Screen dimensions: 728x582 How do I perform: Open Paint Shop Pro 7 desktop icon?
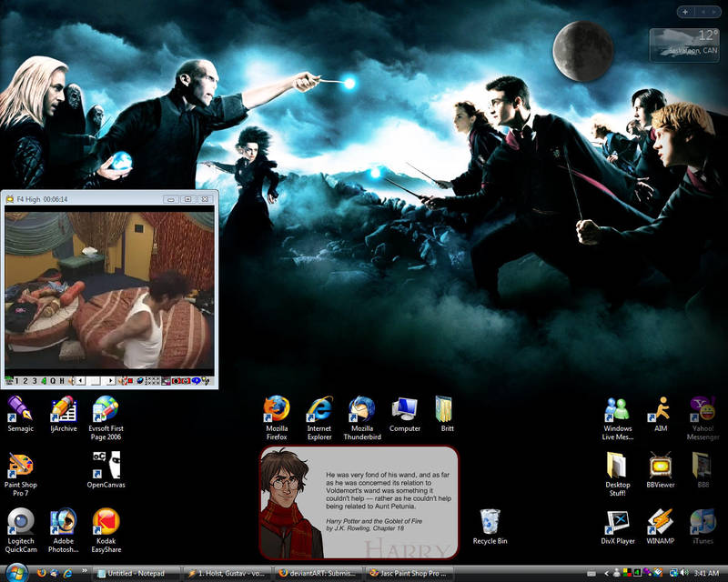pyautogui.click(x=20, y=475)
